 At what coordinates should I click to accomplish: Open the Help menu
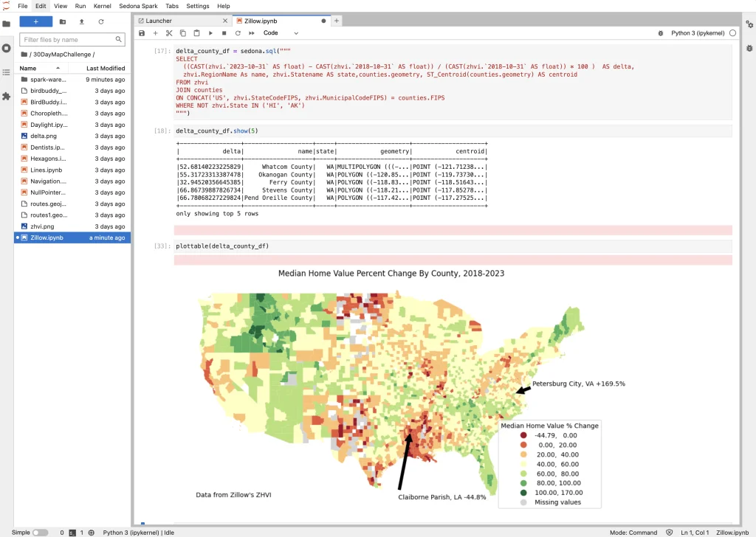coord(223,6)
